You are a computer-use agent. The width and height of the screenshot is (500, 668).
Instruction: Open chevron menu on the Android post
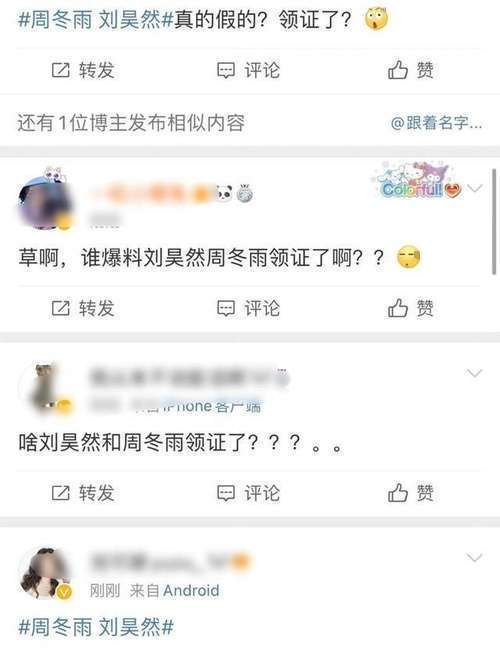[x=474, y=558]
